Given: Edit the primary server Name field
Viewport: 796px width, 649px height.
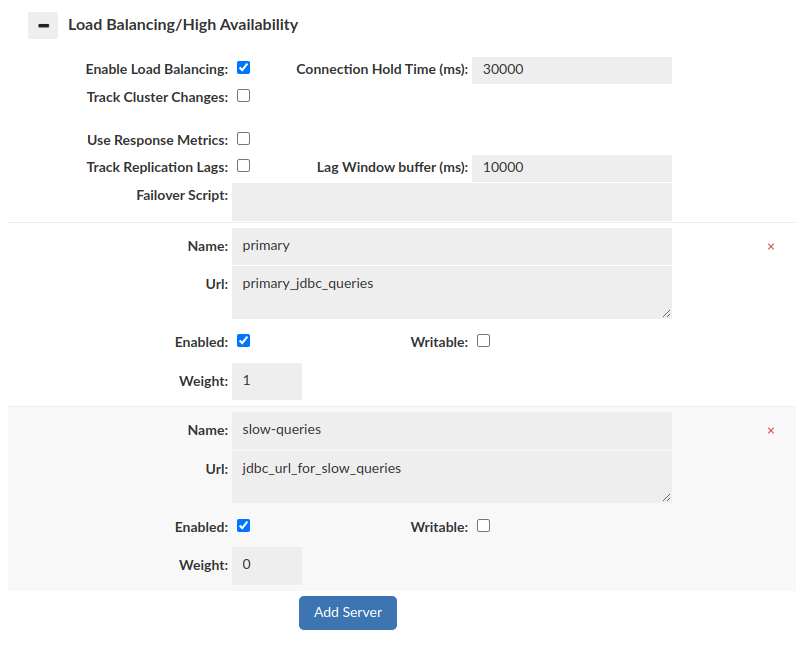Looking at the screenshot, I should coord(451,245).
